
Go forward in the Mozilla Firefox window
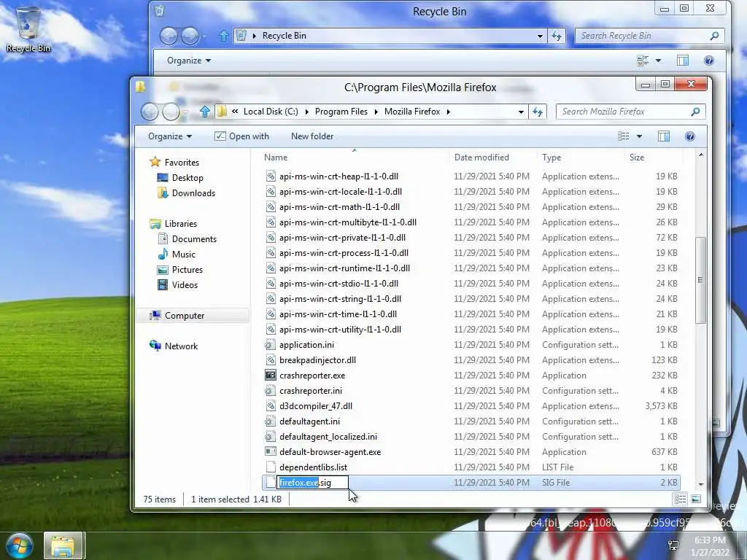click(171, 112)
